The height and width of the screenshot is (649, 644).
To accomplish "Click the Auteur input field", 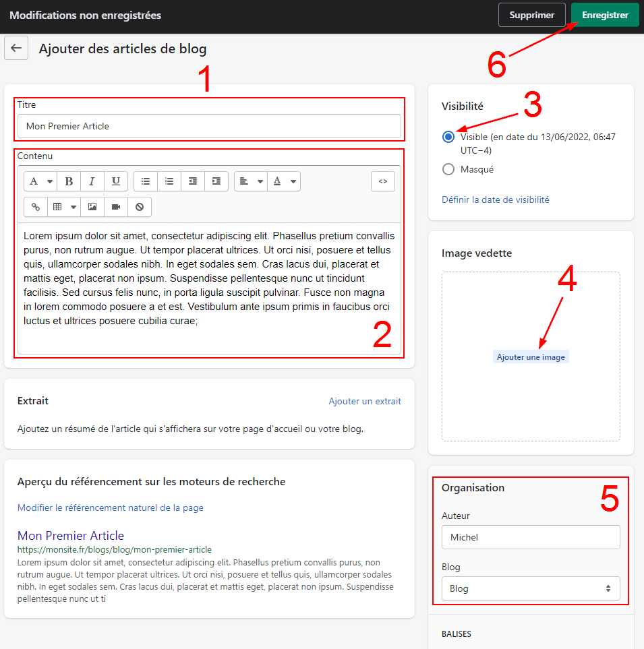I will [x=531, y=537].
